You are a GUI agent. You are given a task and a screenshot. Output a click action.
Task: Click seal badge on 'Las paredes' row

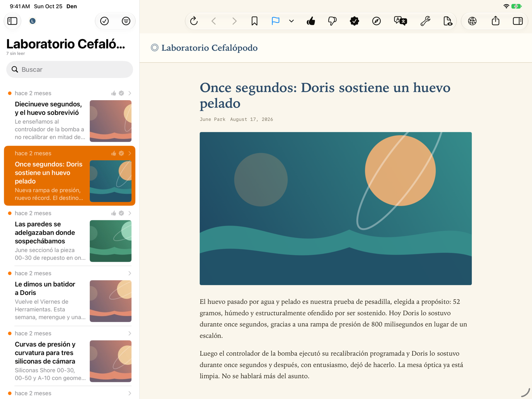tap(121, 213)
